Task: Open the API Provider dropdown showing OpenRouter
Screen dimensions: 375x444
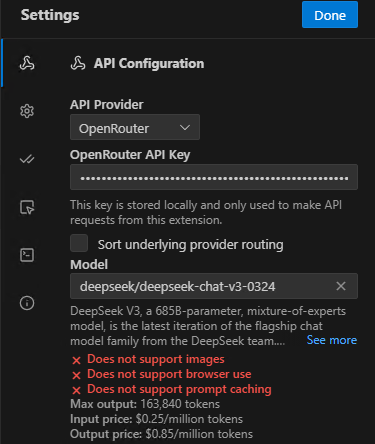Action: pos(135,127)
